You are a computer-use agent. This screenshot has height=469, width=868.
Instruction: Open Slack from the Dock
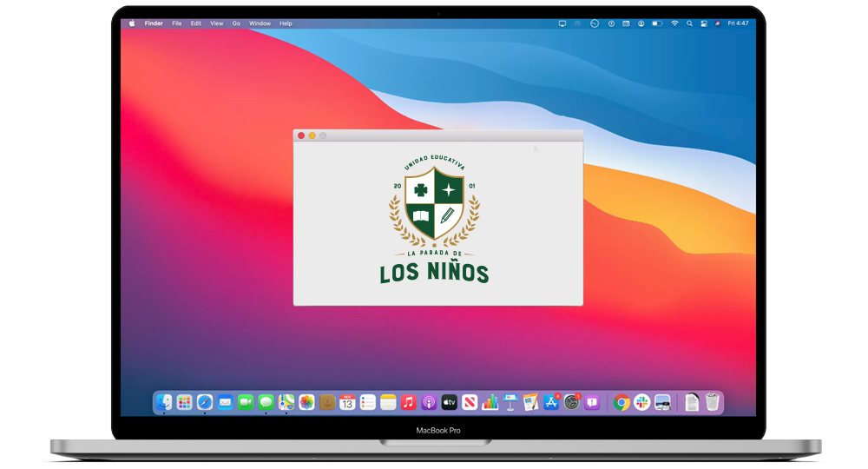(641, 402)
